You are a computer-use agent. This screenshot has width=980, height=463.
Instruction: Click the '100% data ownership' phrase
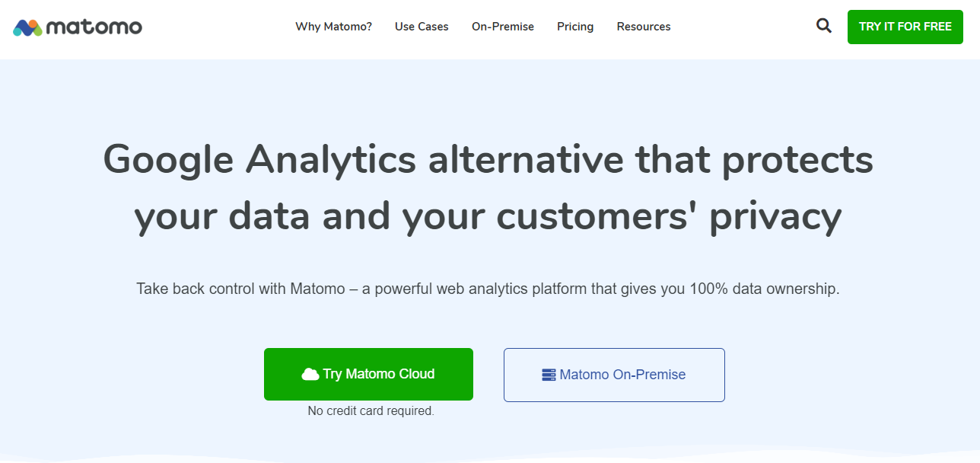(x=764, y=289)
